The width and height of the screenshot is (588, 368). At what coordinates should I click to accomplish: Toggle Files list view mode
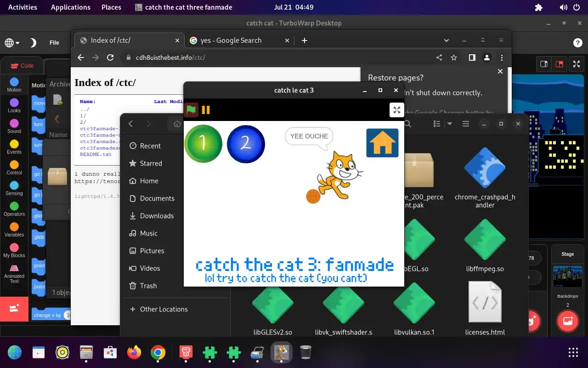pos(437,124)
